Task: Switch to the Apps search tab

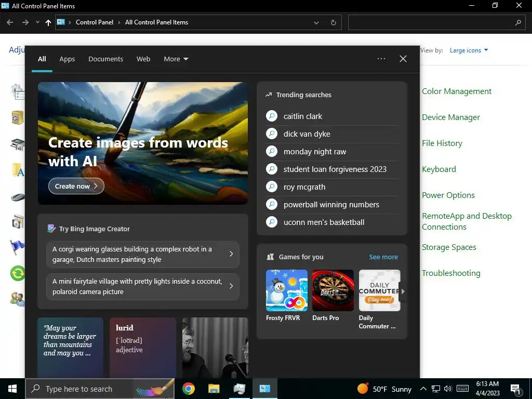Action: 67,59
